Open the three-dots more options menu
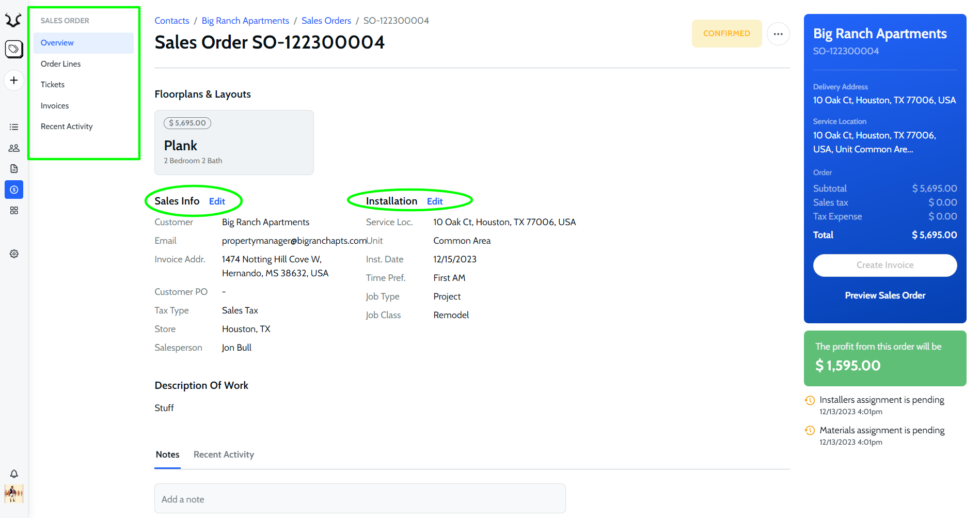The height and width of the screenshot is (518, 980). (x=778, y=34)
